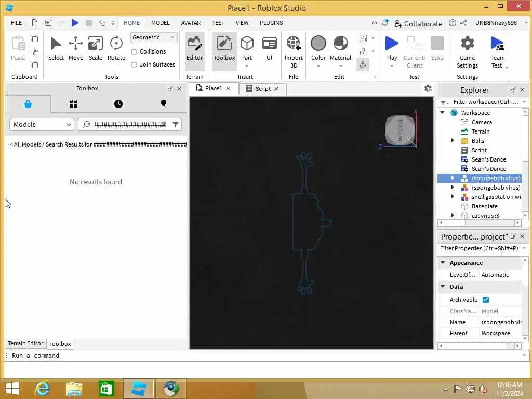Expand the cat vrius :3 item
532x399 pixels.
click(x=453, y=215)
